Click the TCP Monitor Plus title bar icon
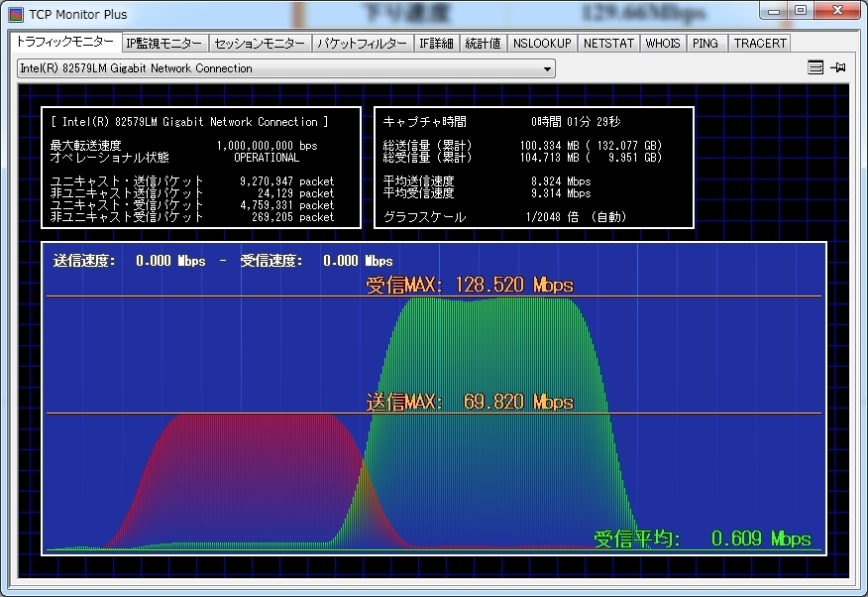This screenshot has height=597, width=868. 16,15
